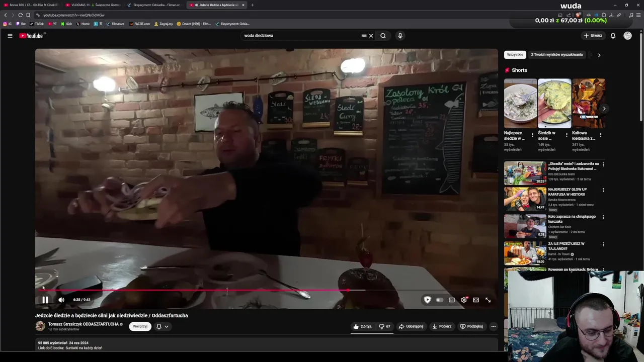The image size is (644, 362).
Task: Click the shield play icon in player controls
Action: point(427,300)
